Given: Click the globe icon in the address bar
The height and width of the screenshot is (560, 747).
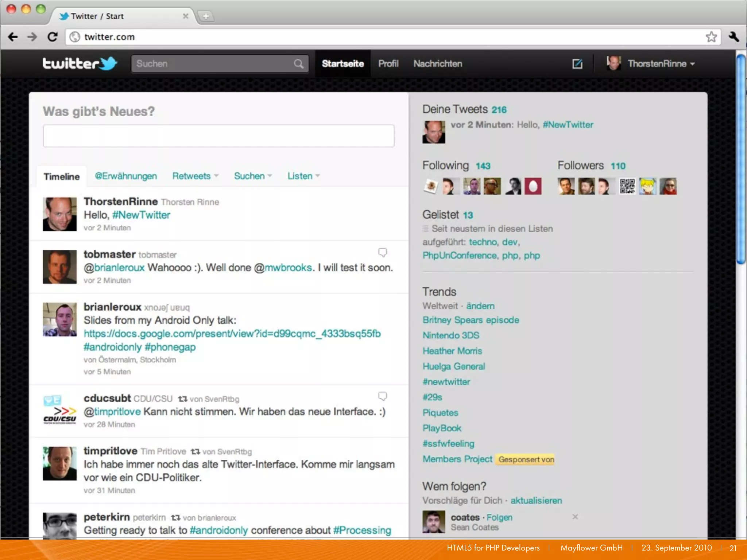Looking at the screenshot, I should point(75,37).
